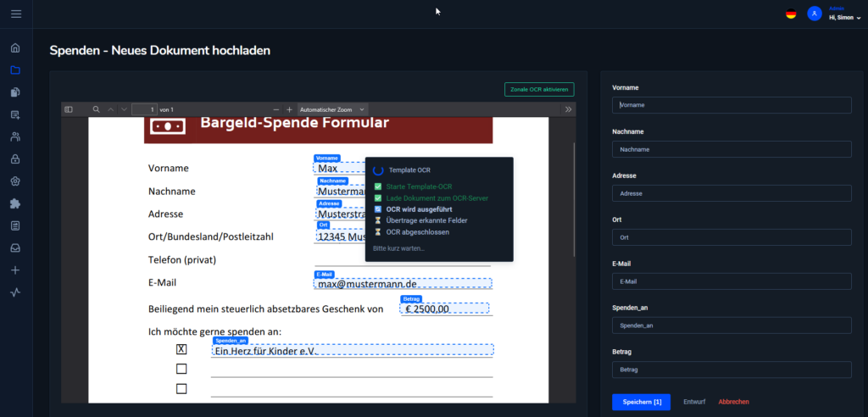Expand the Hi, Simon user menu

(x=845, y=18)
